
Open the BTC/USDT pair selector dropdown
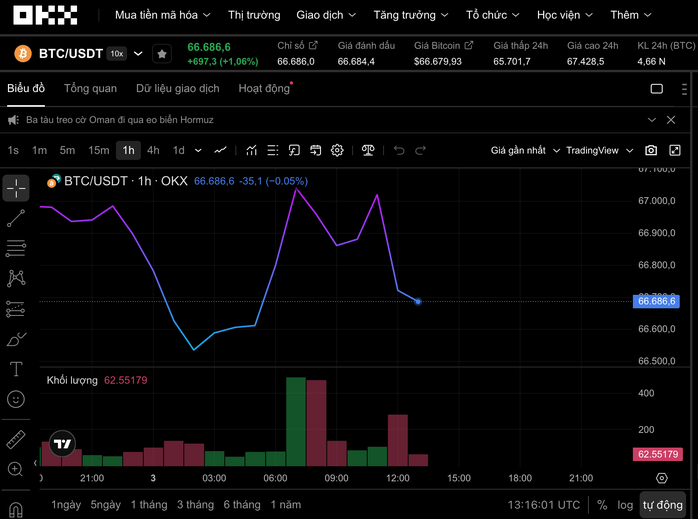[138, 53]
